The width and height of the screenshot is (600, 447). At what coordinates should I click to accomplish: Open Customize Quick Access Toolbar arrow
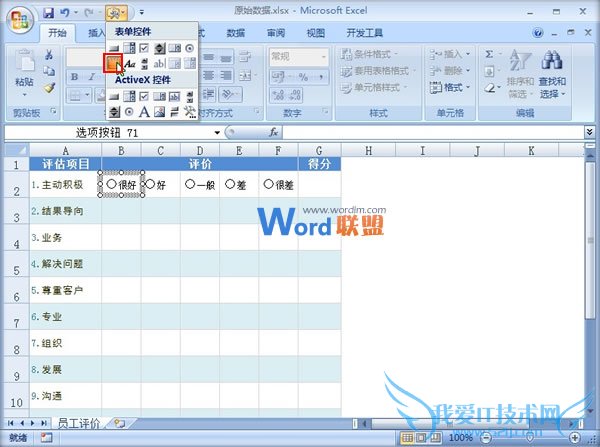[x=142, y=13]
